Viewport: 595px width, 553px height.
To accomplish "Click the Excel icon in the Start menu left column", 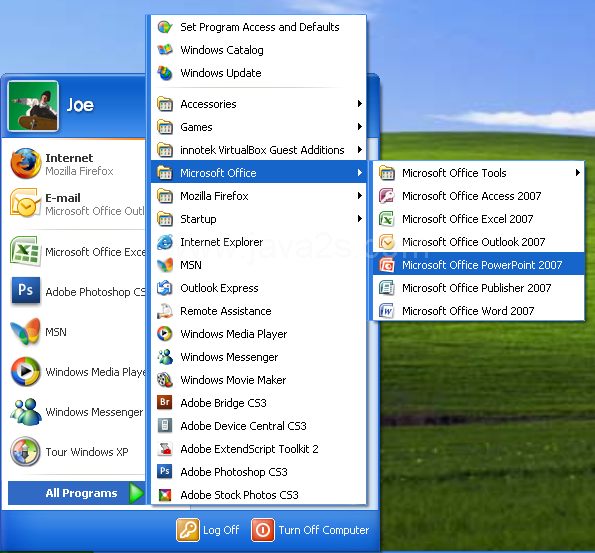I will (x=25, y=251).
